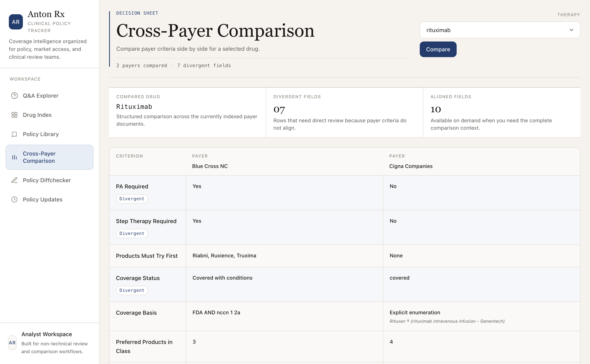
Task: Click the Analyst Workspace AR avatar
Action: tap(12, 343)
